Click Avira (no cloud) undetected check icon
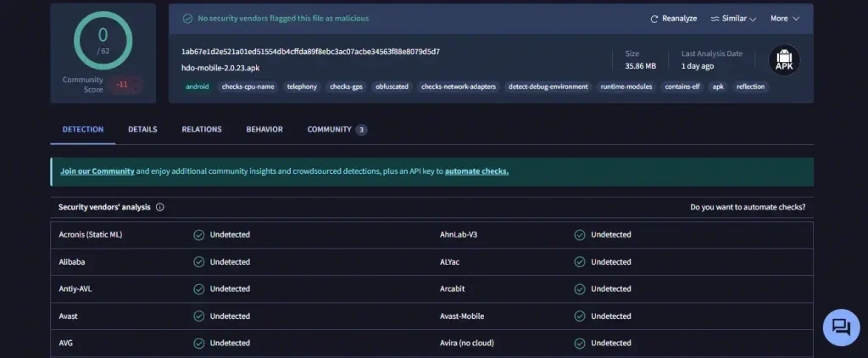 click(x=580, y=344)
